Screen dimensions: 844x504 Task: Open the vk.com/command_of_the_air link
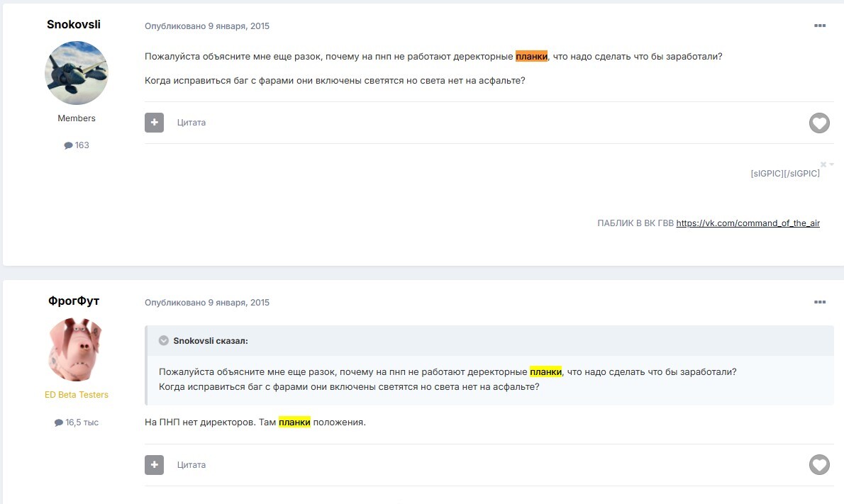(x=748, y=223)
